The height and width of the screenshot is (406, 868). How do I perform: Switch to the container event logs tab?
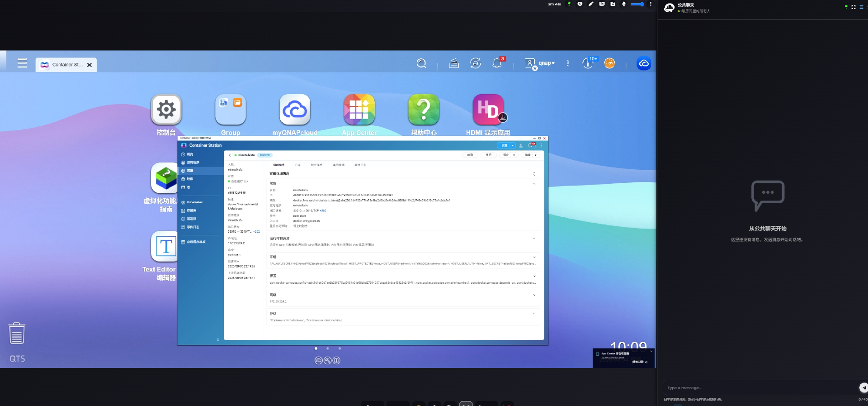pos(360,165)
